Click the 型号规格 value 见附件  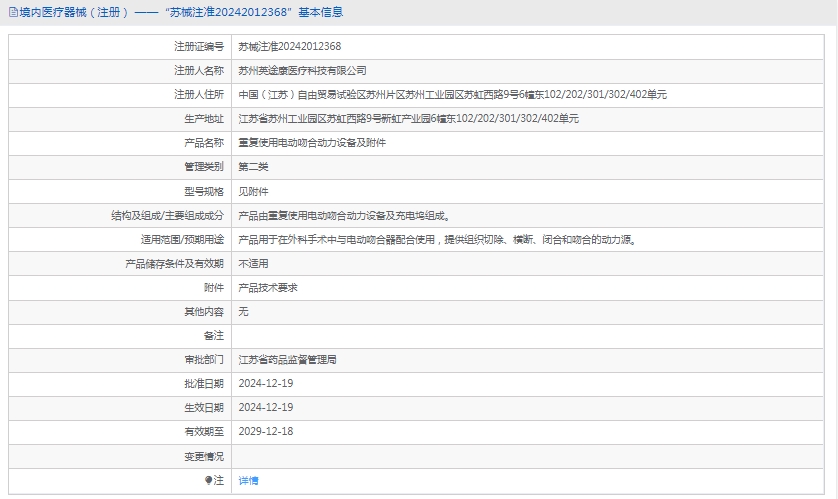point(253,191)
